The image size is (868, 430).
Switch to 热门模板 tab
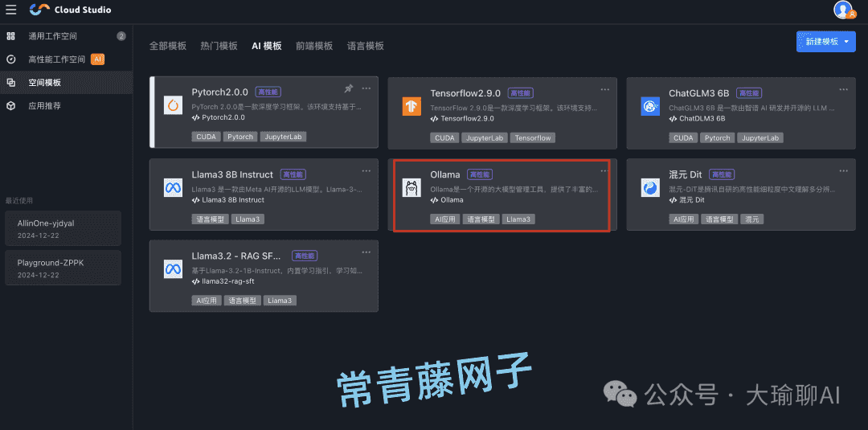219,46
